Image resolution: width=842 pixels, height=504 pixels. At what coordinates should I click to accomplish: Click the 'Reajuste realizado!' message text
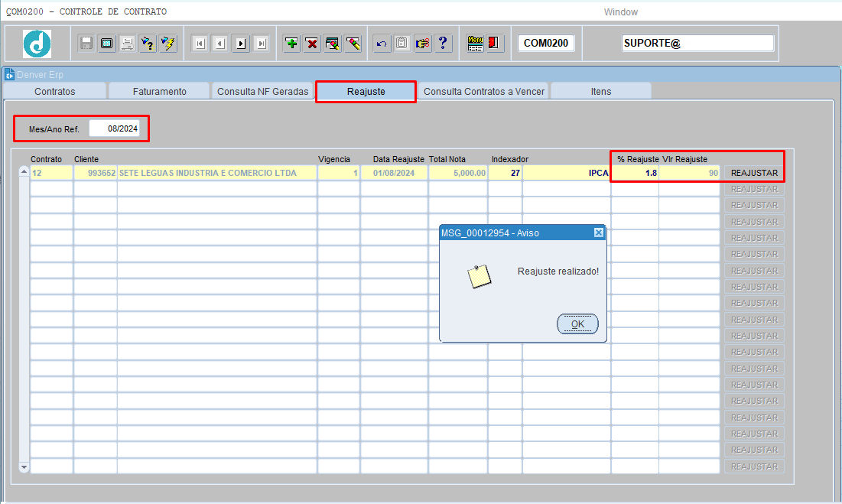(558, 271)
